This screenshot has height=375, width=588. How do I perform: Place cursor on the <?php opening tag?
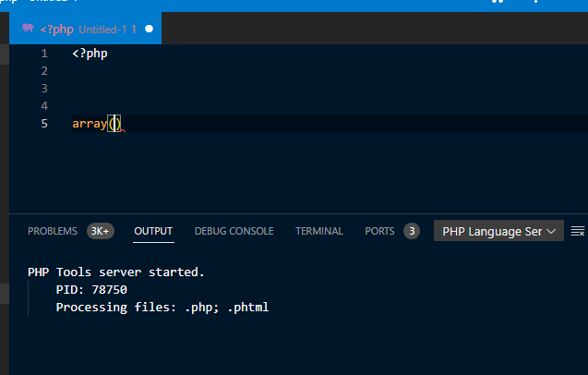click(x=90, y=54)
